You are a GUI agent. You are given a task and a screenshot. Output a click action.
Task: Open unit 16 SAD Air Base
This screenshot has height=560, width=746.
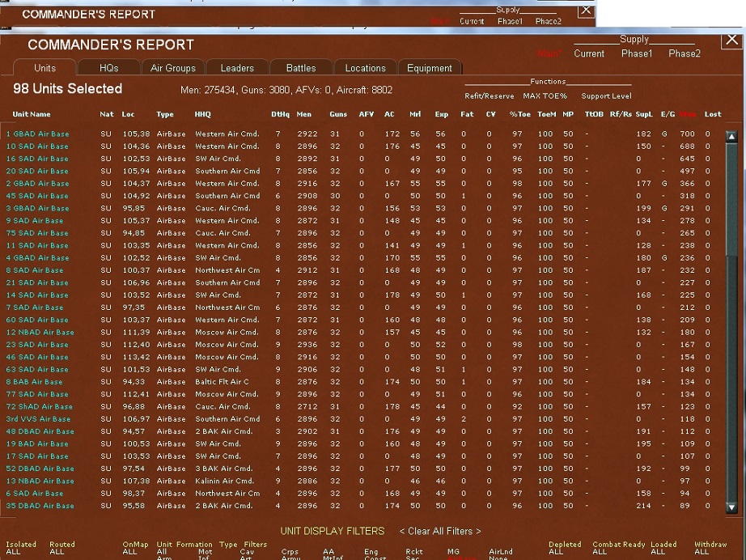click(x=37, y=159)
